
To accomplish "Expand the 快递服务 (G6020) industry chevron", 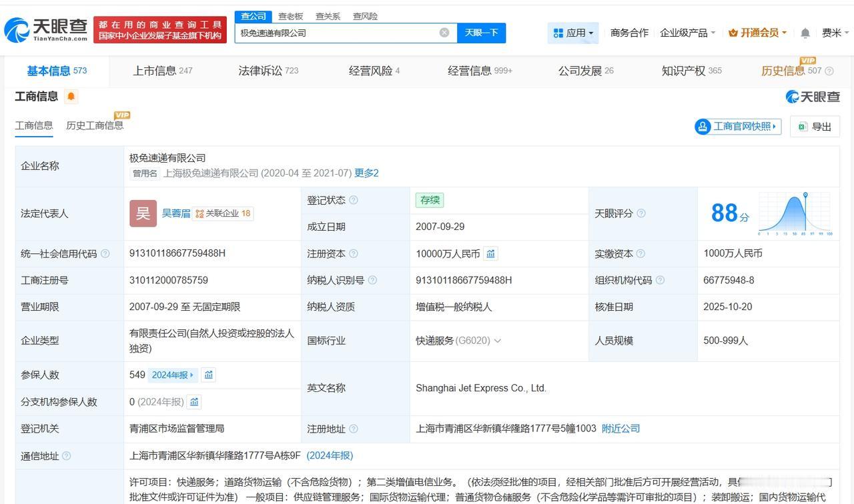I will click(x=497, y=341).
